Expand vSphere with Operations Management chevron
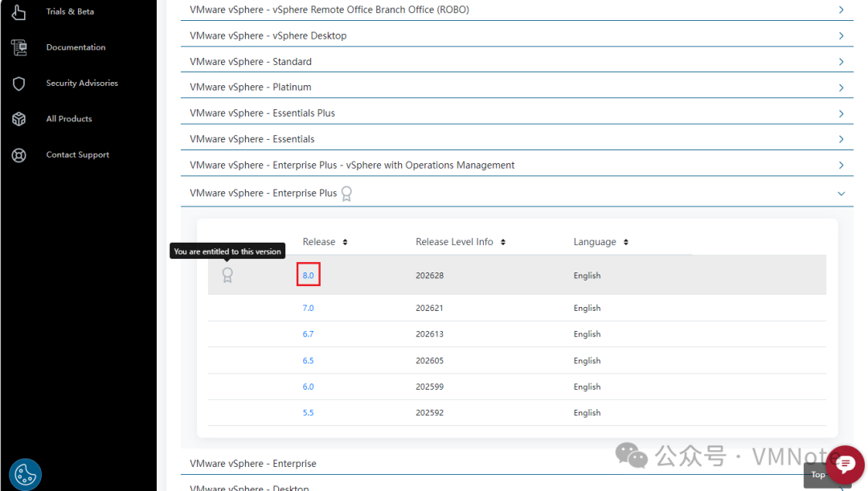 click(x=841, y=166)
